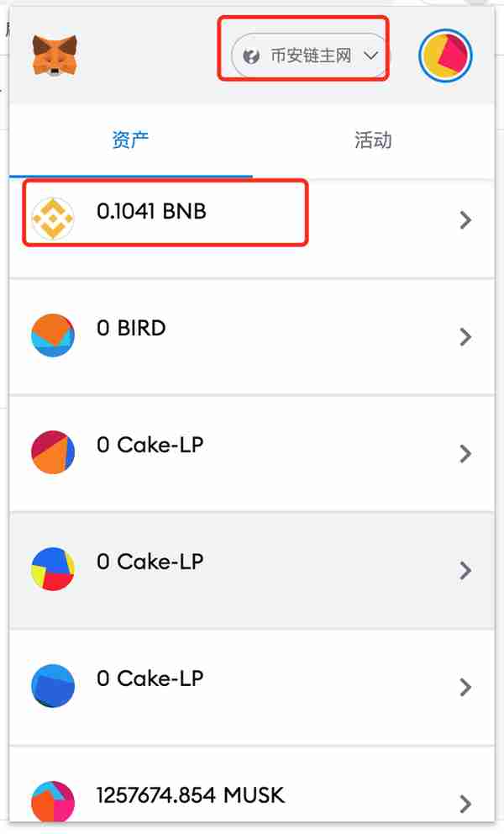The image size is (504, 834).
Task: Expand network list via down chevron
Action: 370,55
